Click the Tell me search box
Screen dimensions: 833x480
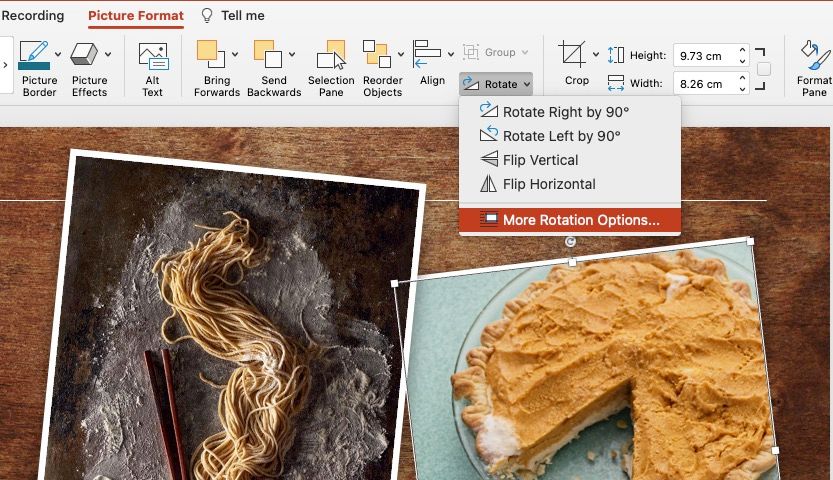tap(243, 15)
